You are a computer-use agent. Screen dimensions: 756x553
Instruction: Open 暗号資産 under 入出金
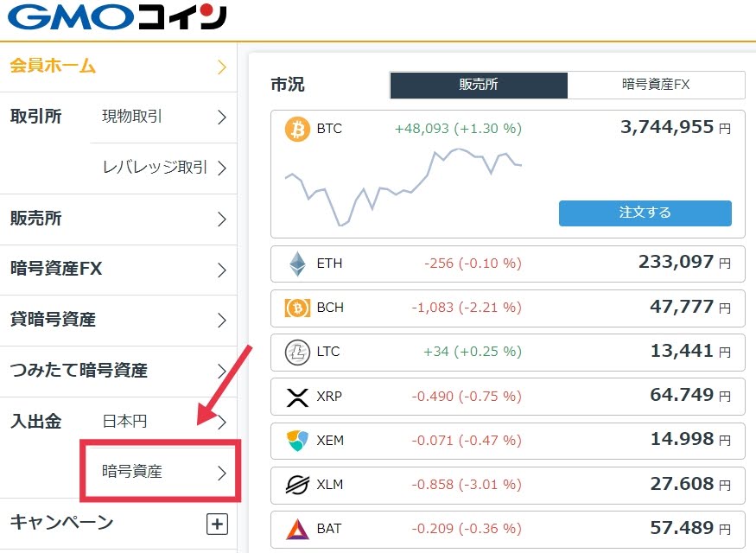pos(161,472)
